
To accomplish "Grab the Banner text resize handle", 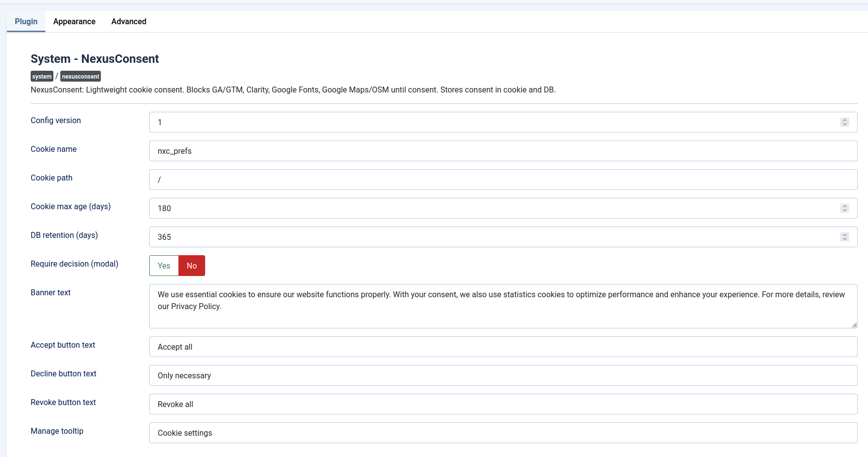I will tap(854, 325).
